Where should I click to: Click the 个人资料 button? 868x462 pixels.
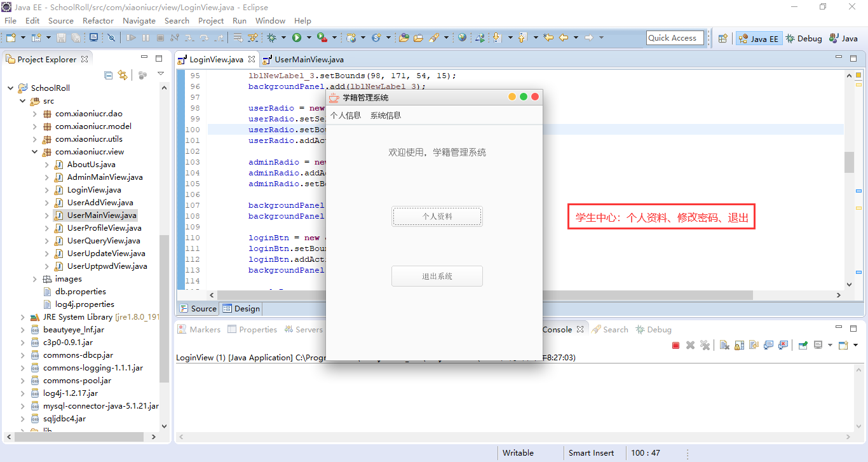click(437, 216)
